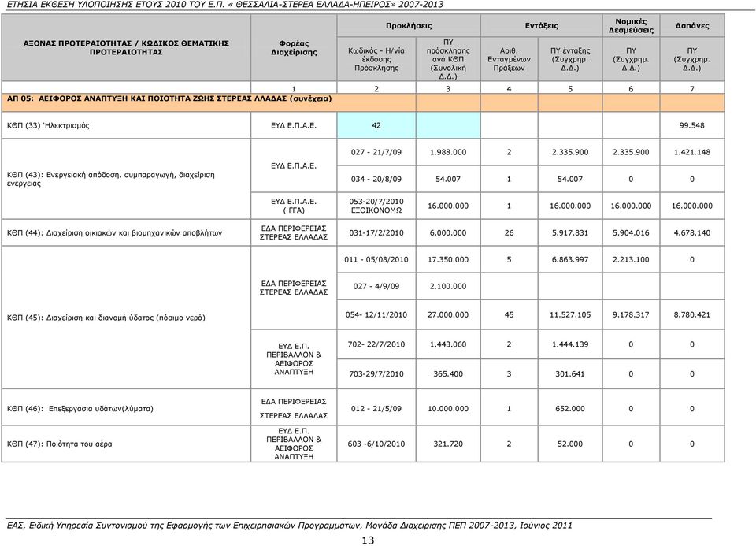This screenshot has width=756, height=546.
Task: Click call code '034 - 20/8/09'
Action: coord(376,179)
